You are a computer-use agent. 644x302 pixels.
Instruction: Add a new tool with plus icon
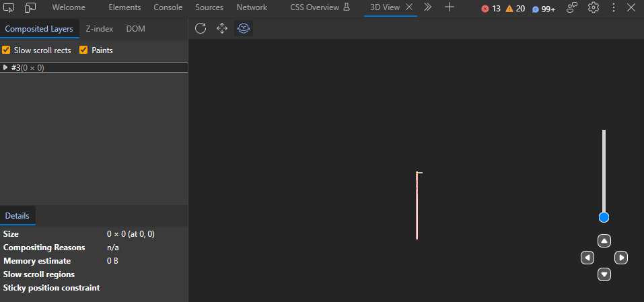coord(450,7)
